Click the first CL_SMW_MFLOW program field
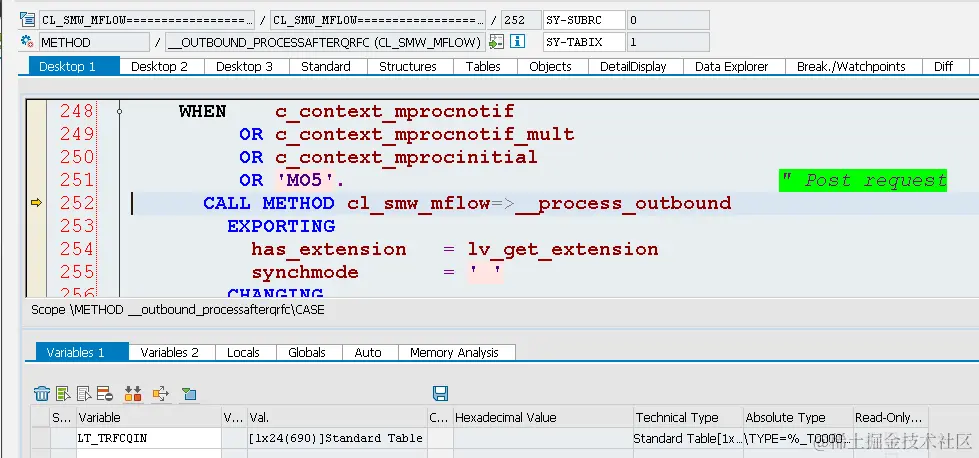Viewport: 979px width, 458px height. click(147, 20)
